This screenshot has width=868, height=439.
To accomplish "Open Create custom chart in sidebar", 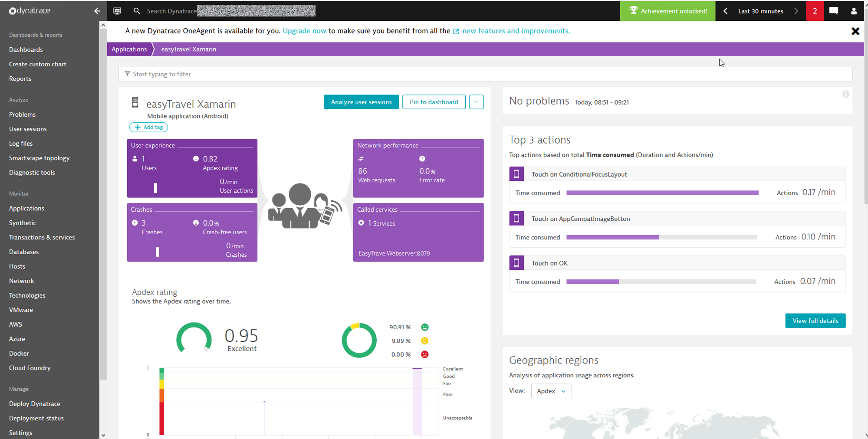I will 38,64.
